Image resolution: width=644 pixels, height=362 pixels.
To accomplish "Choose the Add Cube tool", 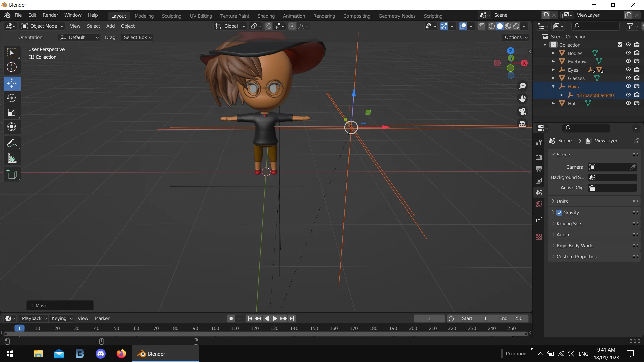I will pos(12,174).
